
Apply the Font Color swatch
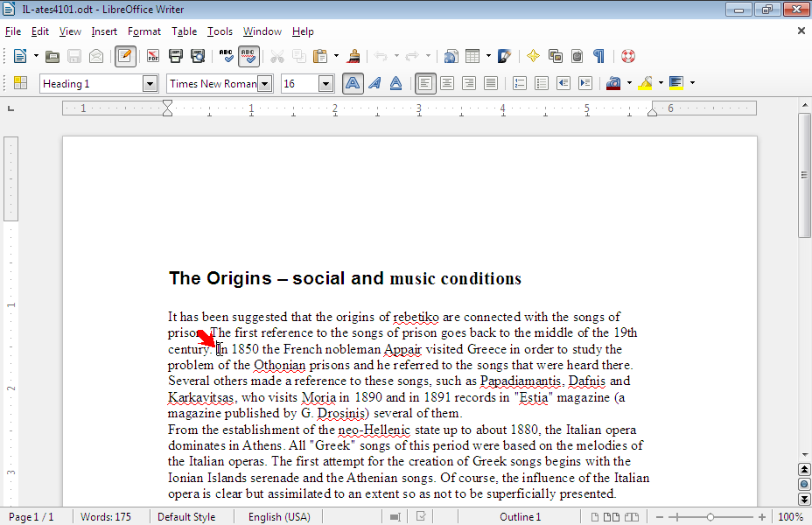[613, 83]
